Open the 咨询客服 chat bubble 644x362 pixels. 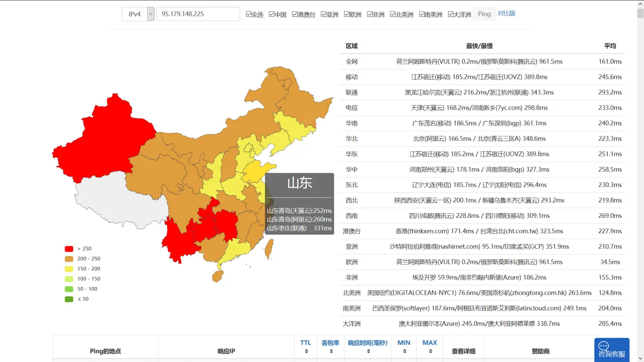pyautogui.click(x=611, y=350)
